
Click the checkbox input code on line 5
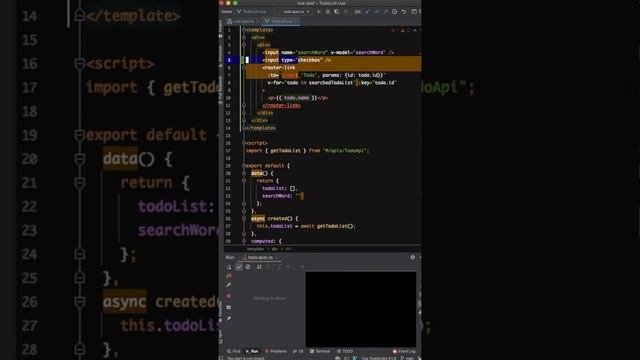click(x=297, y=60)
